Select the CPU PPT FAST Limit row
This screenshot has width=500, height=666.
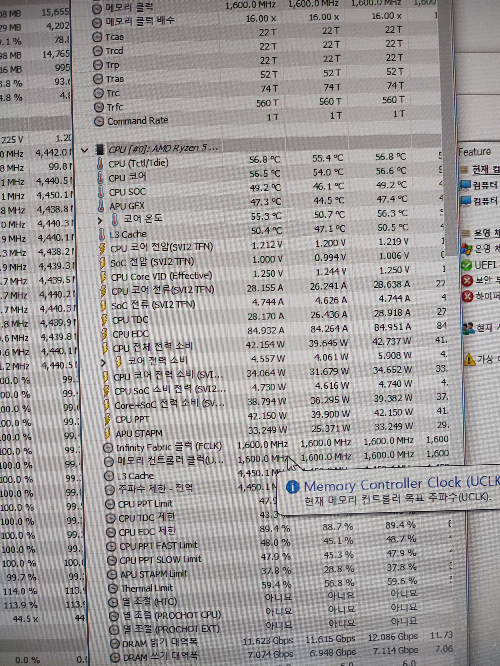pyautogui.click(x=280, y=545)
